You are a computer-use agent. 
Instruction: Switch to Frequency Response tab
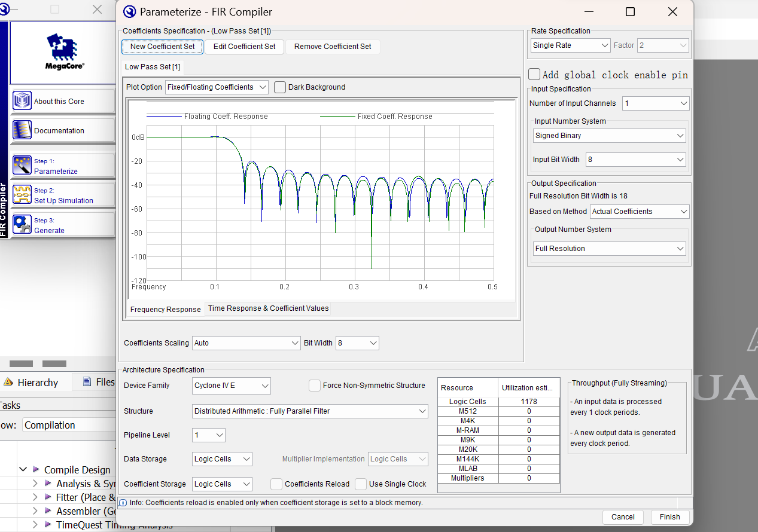[x=166, y=309]
